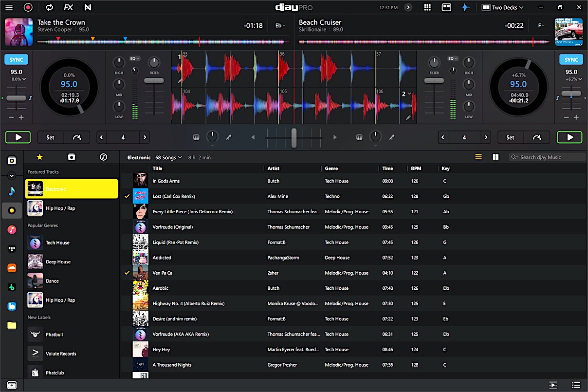Open the Beatport library icon
This screenshot has height=392, width=588.
(12, 287)
